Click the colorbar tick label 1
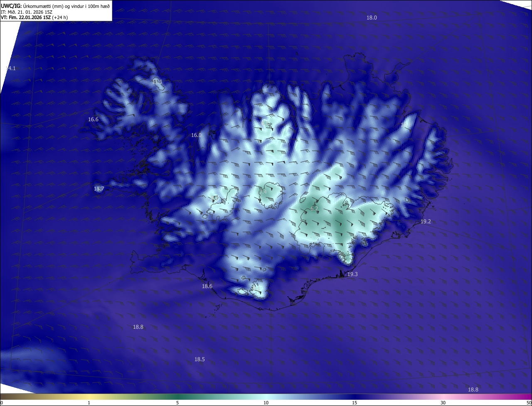This screenshot has height=406, width=532. coord(89,403)
